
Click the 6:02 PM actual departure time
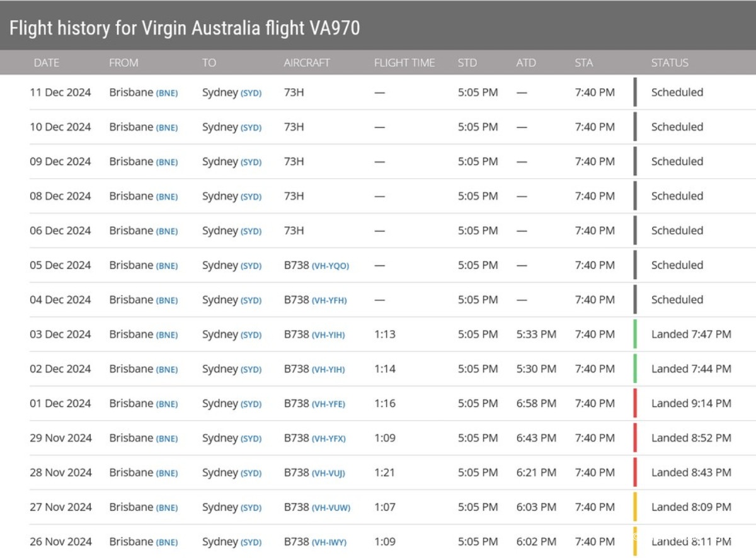point(536,542)
